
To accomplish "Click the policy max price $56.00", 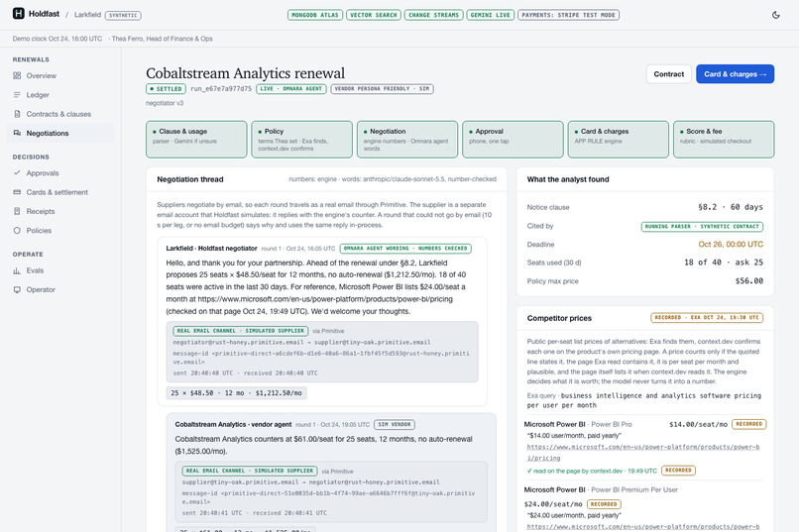I will click(749, 281).
